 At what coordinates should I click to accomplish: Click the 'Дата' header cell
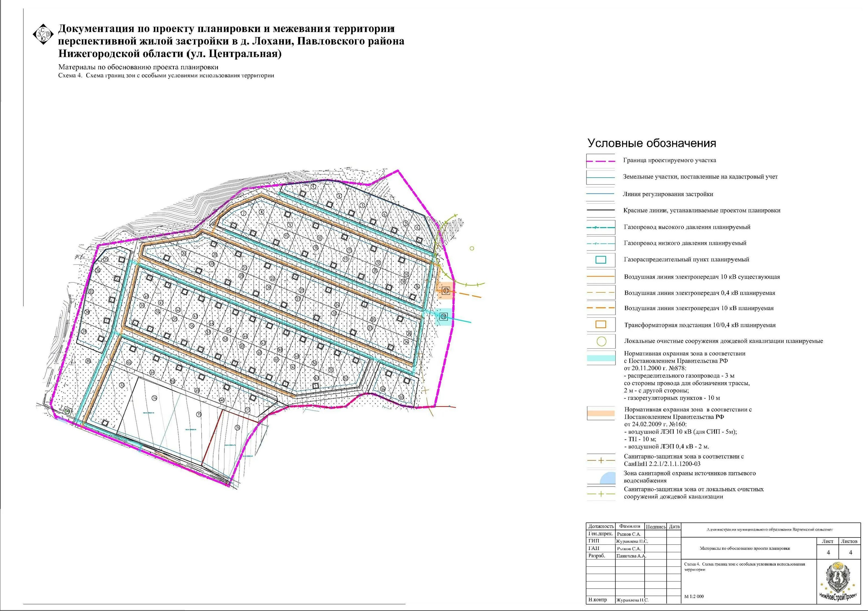tap(674, 526)
